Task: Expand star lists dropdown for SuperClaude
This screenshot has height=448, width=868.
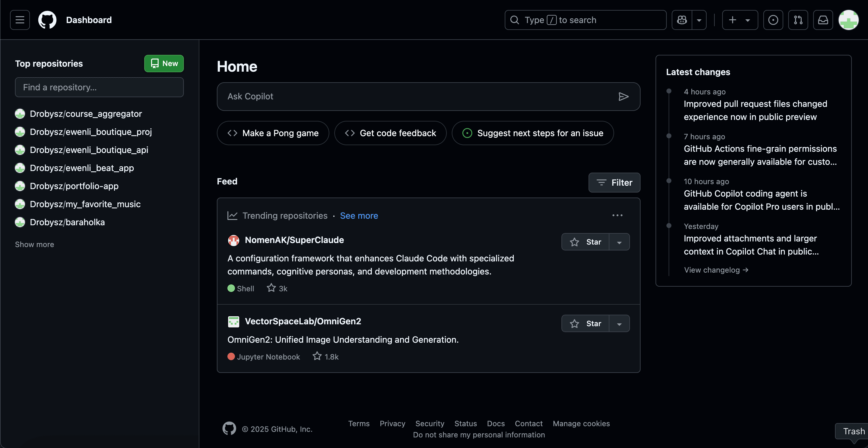Action: 619,242
